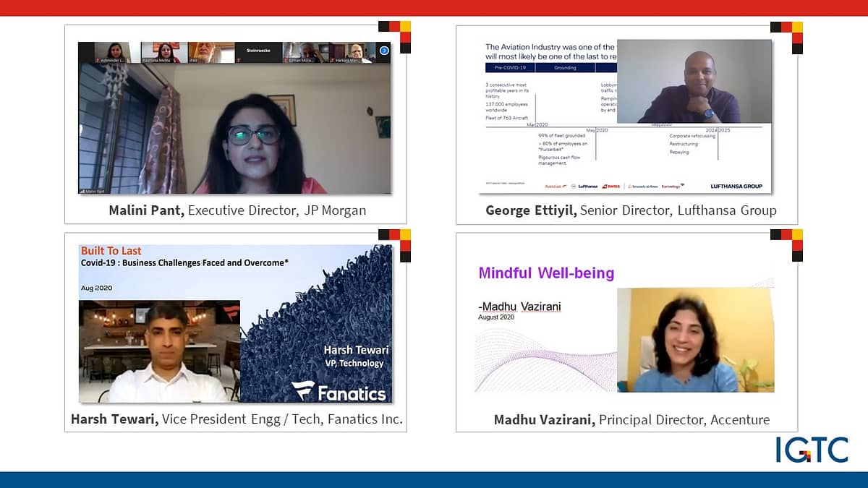Image resolution: width=868 pixels, height=488 pixels.
Task: Select the participant tile left of iPad tile
Action: coord(164,53)
